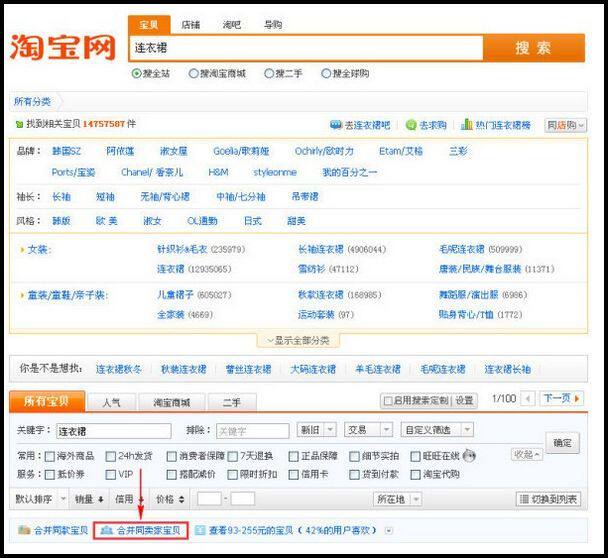Filter sleeve length by 短袖
The width and height of the screenshot is (608, 558).
click(x=105, y=197)
